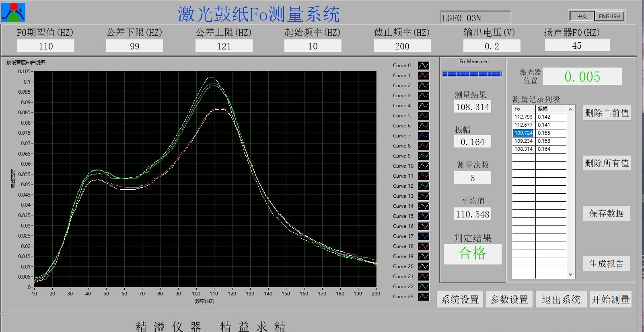Click 开始测量 to start measuring

pos(610,299)
